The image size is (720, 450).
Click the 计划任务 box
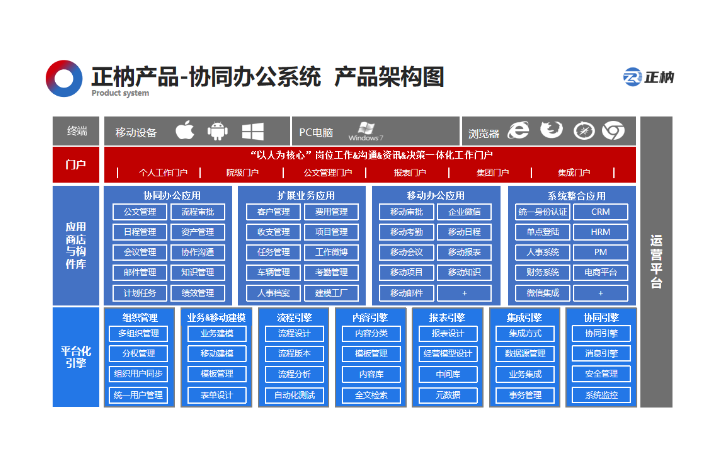140,293
